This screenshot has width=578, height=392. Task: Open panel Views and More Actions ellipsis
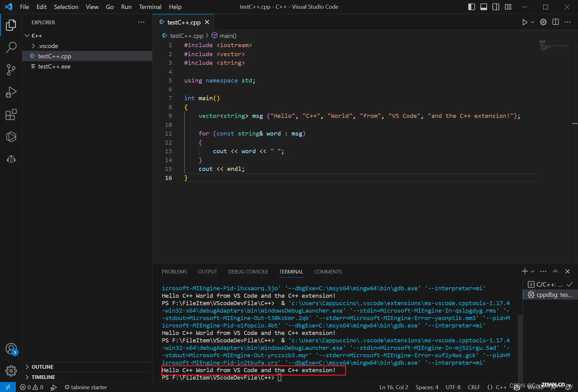(543, 271)
